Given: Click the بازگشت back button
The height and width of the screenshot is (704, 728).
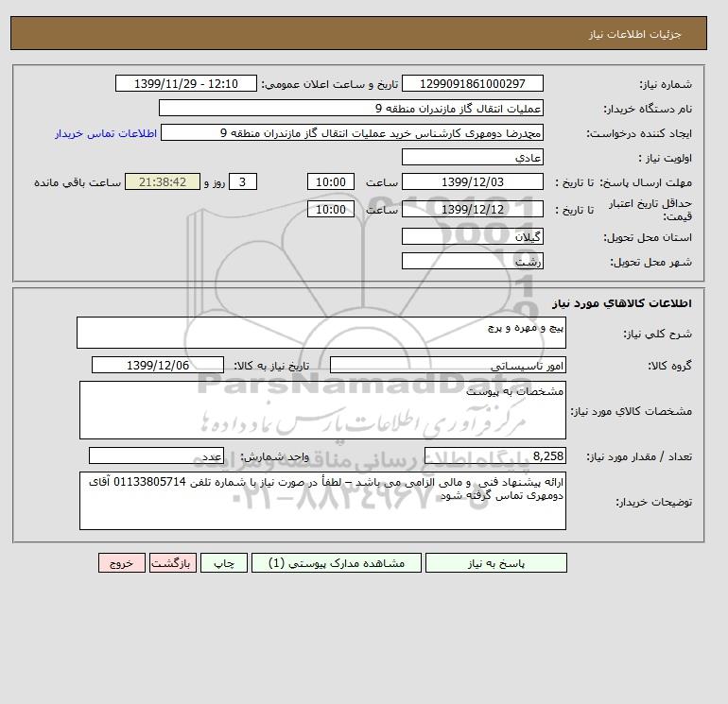Looking at the screenshot, I should coord(173,562).
